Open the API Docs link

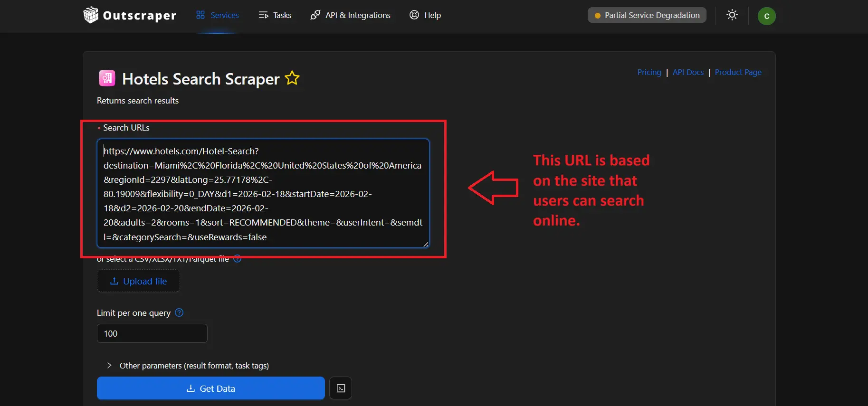pyautogui.click(x=688, y=72)
